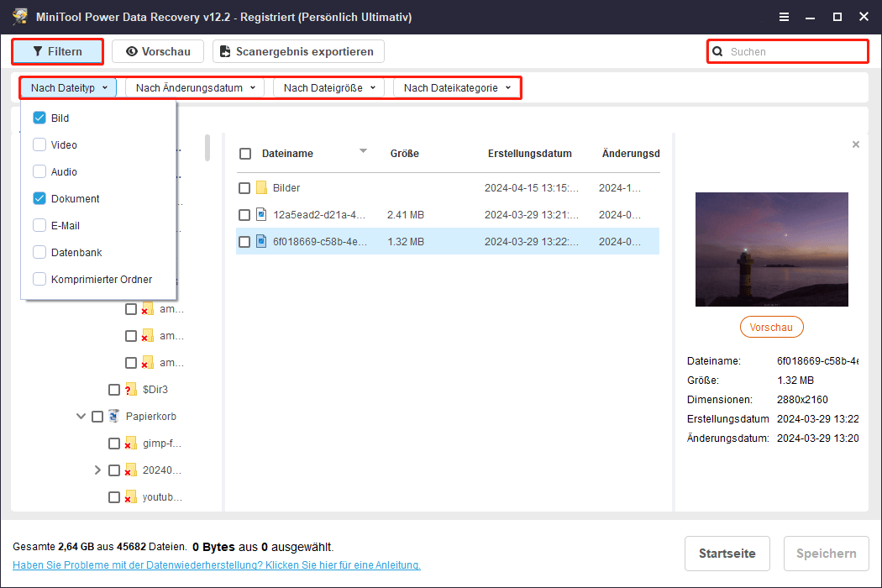
Task: Uncheck the Bild file type checkbox
Action: point(39,118)
